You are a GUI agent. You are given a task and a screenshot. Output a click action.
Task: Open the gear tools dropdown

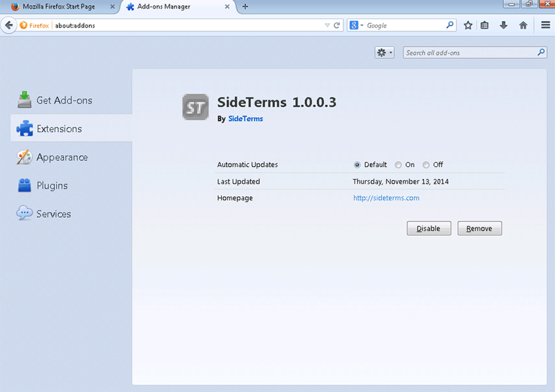(384, 53)
